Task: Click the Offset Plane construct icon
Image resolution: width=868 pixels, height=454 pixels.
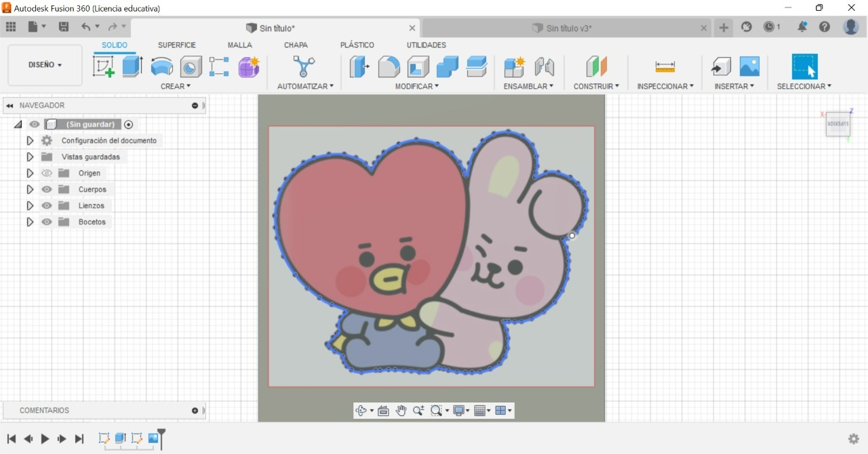Action: 596,66
